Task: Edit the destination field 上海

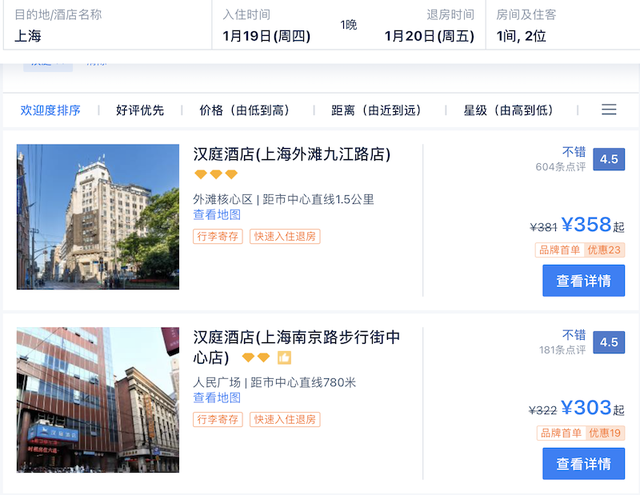Action: pyautogui.click(x=107, y=26)
